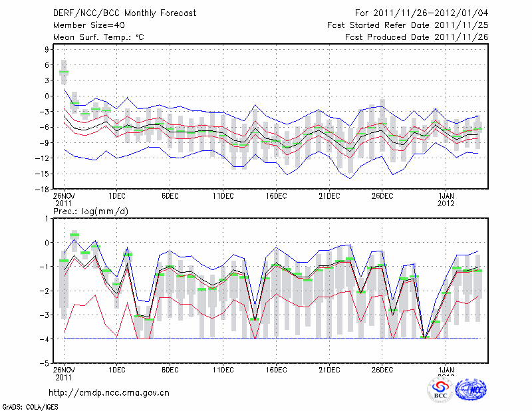Click the BCC logo icon
The image size is (532, 411).
(x=440, y=390)
